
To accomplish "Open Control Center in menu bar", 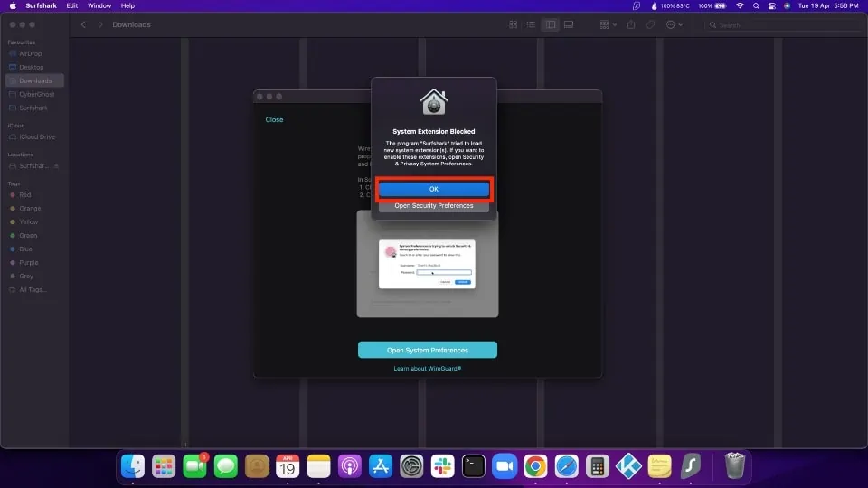I will tap(771, 5).
